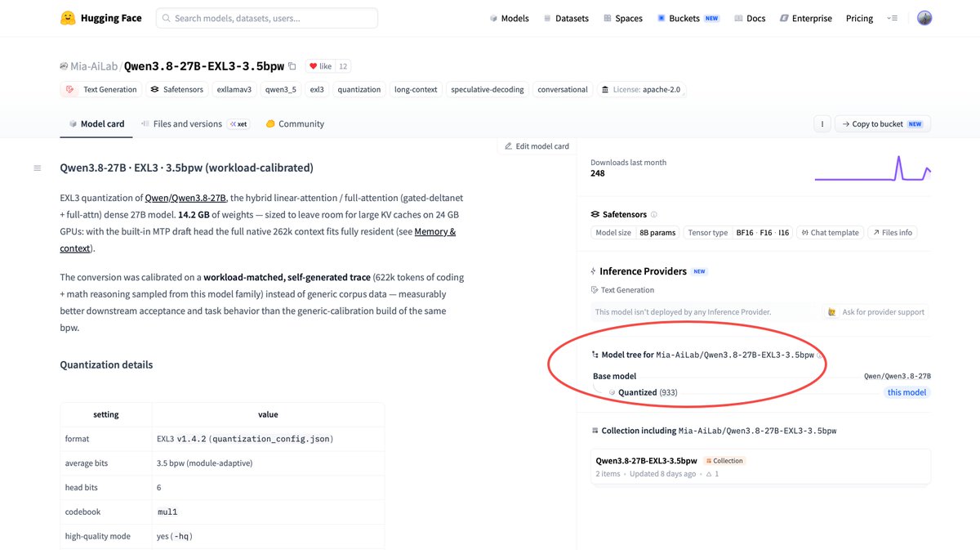Click the 'yes (-hq)' value cell

268,536
